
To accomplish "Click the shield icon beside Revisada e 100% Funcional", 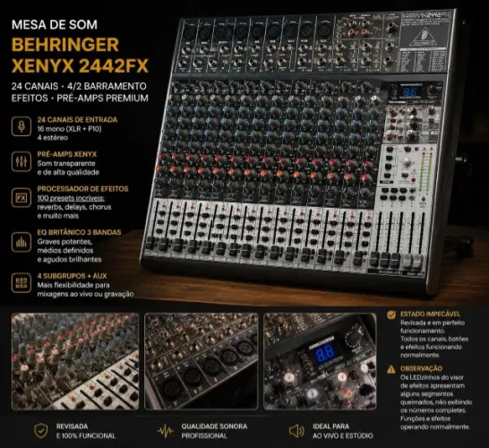I will (x=41, y=431).
